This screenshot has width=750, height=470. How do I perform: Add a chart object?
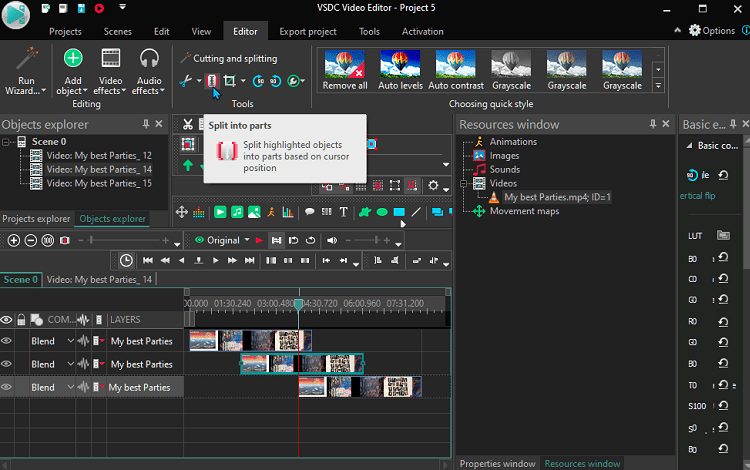click(x=288, y=212)
